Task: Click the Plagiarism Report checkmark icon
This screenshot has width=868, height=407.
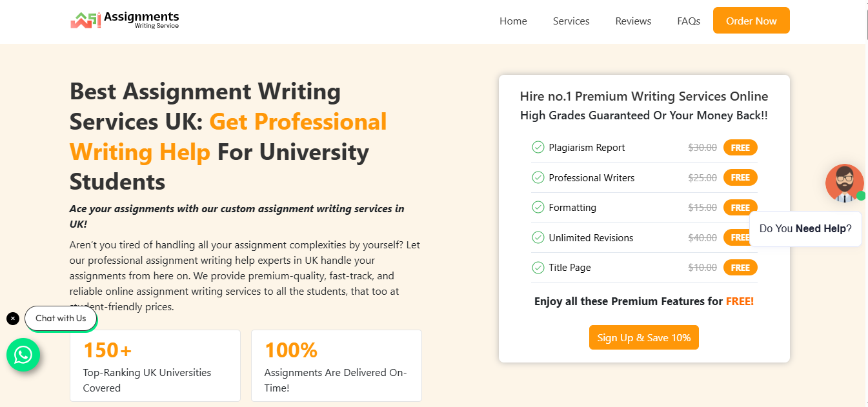Action: point(538,147)
